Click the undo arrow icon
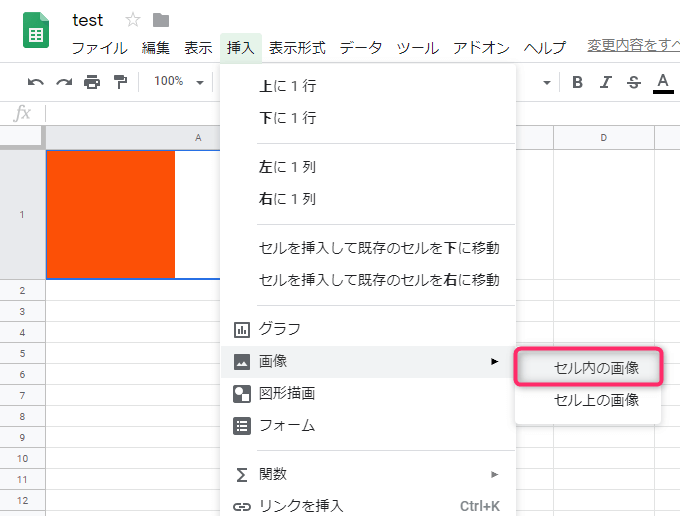 point(36,82)
